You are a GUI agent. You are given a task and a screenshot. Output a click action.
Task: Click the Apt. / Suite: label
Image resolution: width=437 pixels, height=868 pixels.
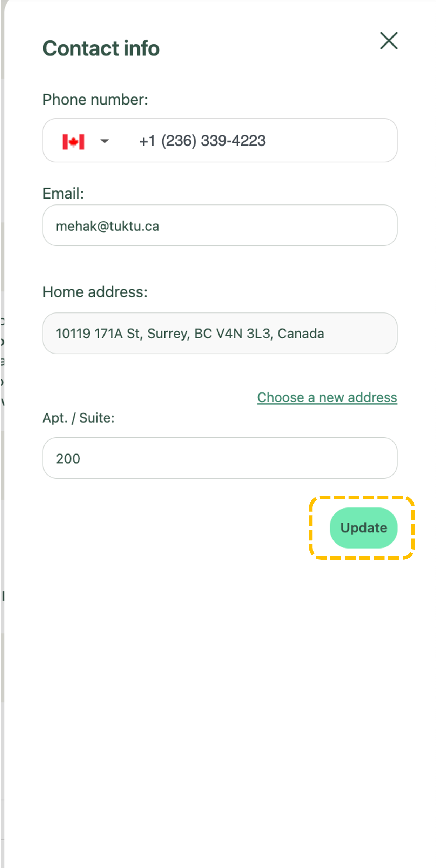click(x=79, y=418)
